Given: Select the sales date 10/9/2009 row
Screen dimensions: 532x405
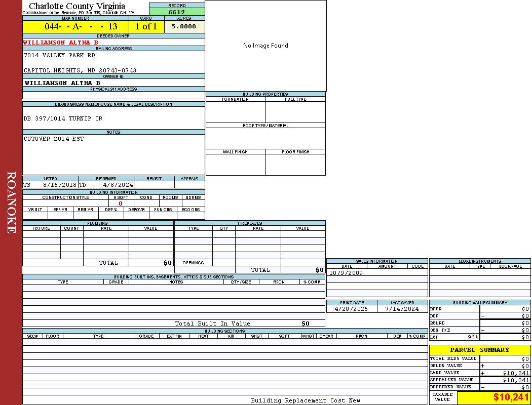Looking at the screenshot, I should coord(346,273).
